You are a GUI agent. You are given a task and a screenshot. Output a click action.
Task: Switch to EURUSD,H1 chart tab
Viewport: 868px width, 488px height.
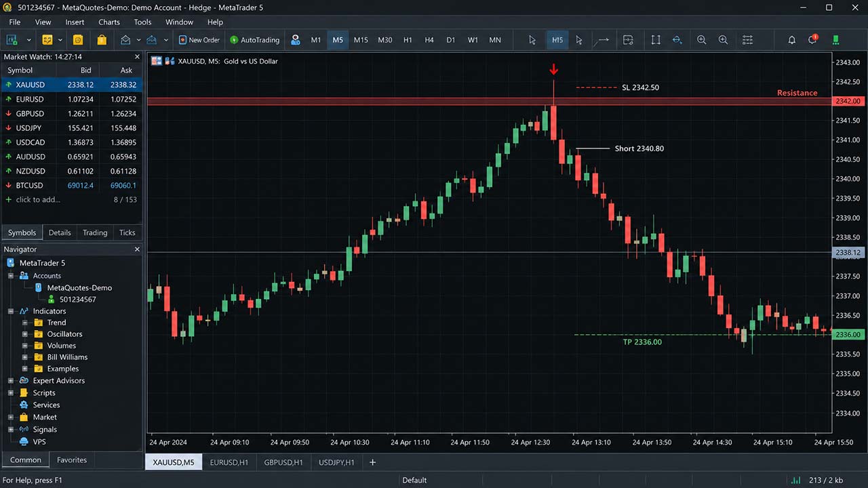point(229,462)
